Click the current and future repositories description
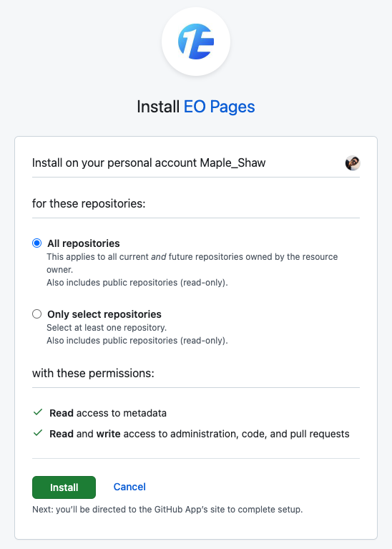 click(192, 263)
